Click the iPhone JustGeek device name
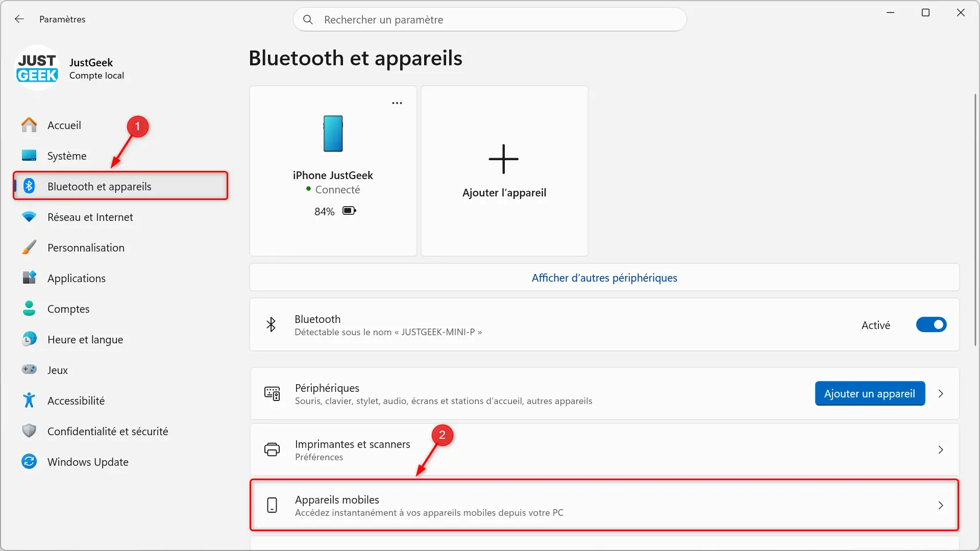Viewport: 980px width, 551px height. (333, 176)
